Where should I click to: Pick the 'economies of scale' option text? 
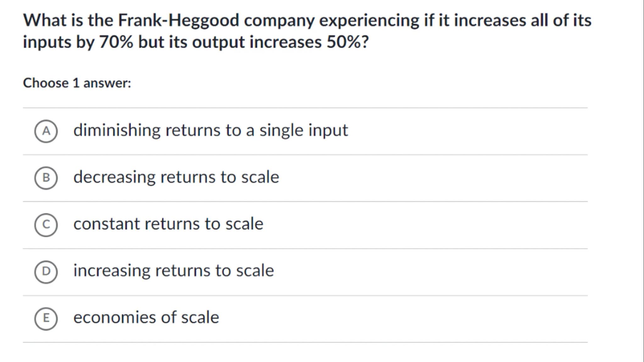click(x=146, y=317)
